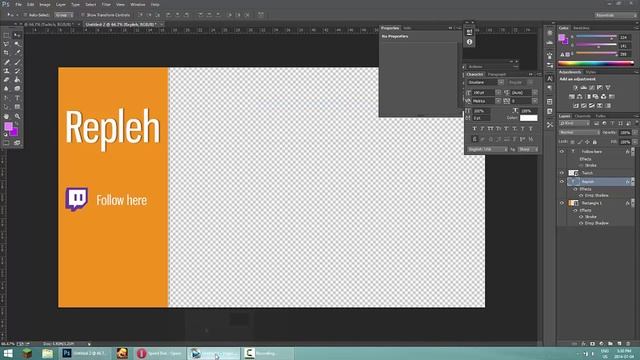Hide the Follow here layer
640x360 pixels.
pos(562,151)
